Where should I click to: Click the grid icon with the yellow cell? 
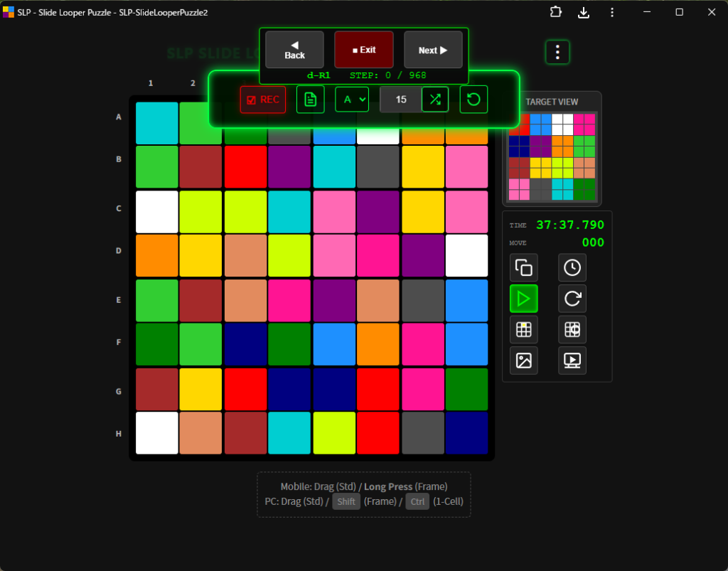click(x=524, y=329)
